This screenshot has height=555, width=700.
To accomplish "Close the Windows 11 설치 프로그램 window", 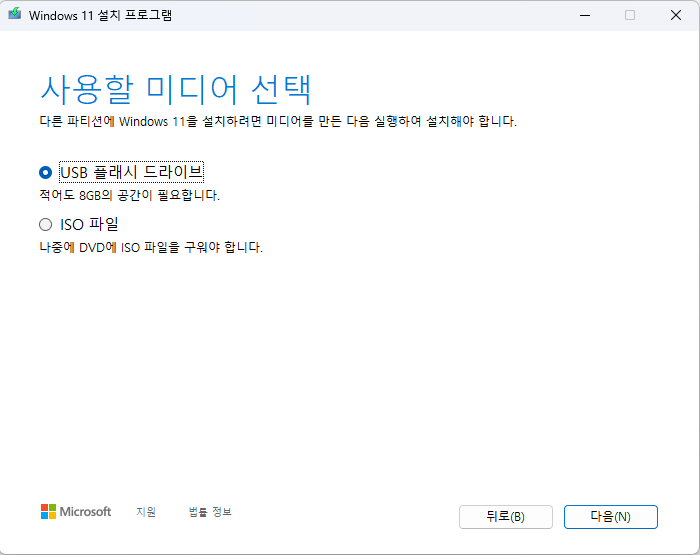I will click(676, 15).
